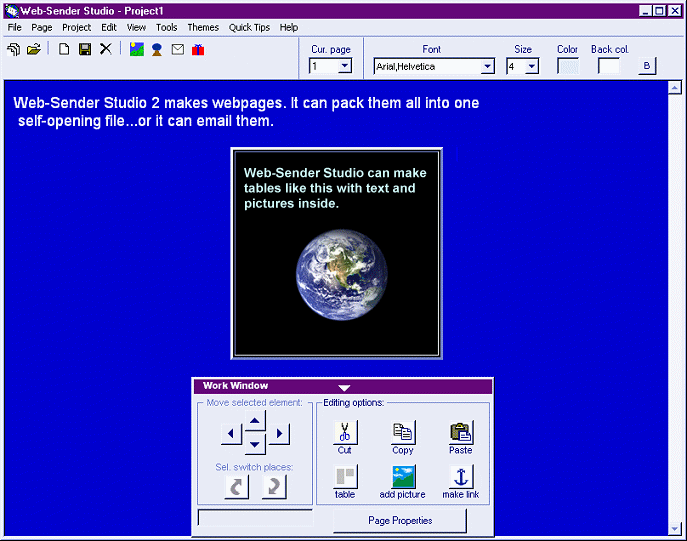Click the globe on stand toolbar icon

157,50
